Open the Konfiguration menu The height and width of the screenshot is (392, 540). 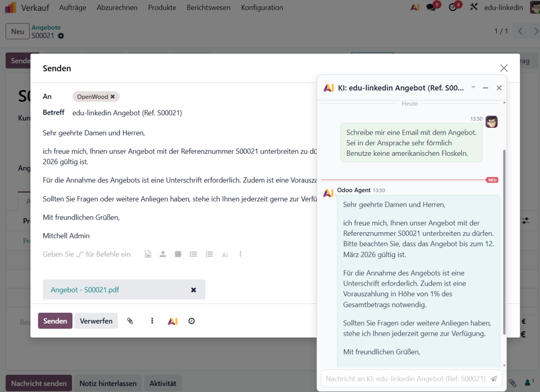[x=262, y=8]
